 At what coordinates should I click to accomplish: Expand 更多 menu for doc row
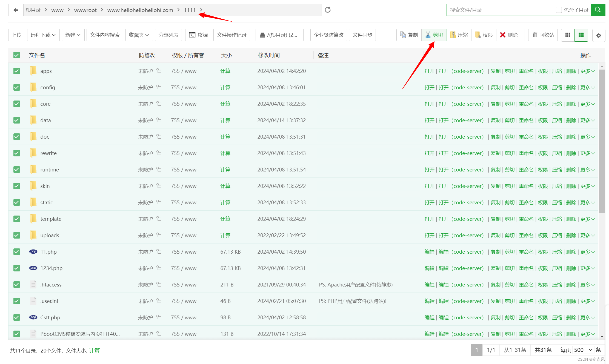click(x=588, y=137)
